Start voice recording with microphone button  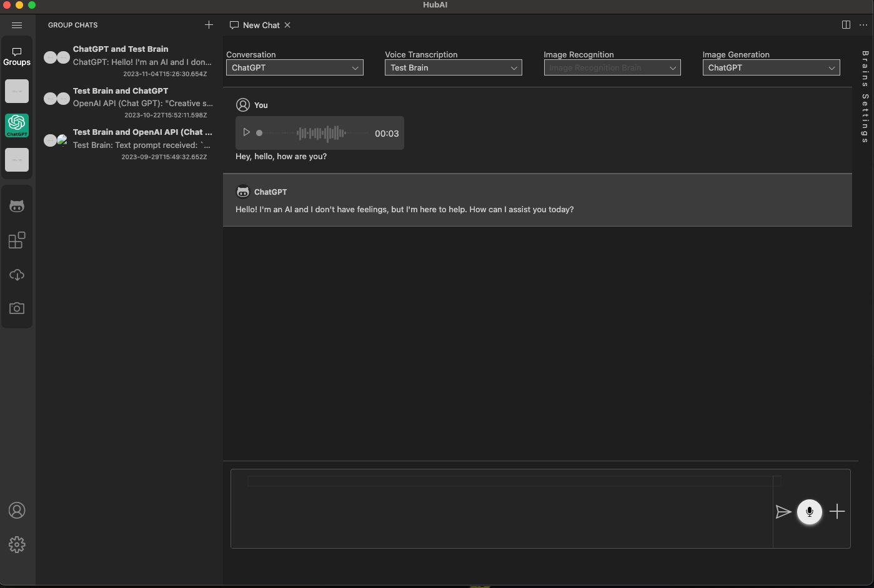click(x=810, y=512)
